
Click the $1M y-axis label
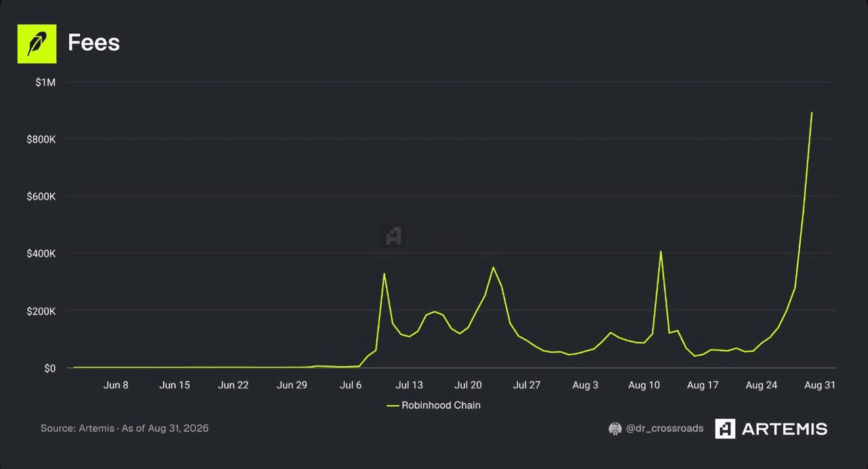[45, 82]
